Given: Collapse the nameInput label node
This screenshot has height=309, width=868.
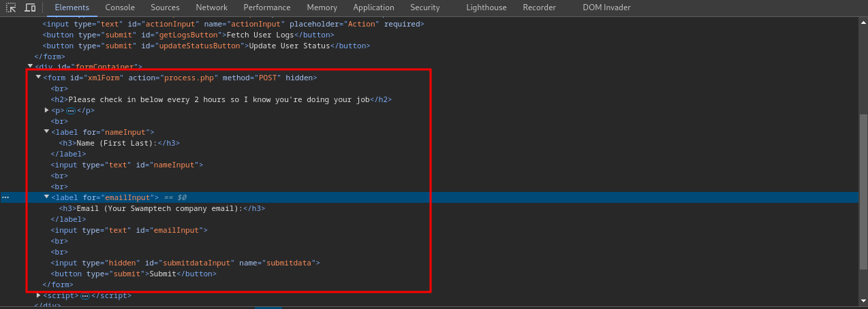Looking at the screenshot, I should [x=47, y=132].
